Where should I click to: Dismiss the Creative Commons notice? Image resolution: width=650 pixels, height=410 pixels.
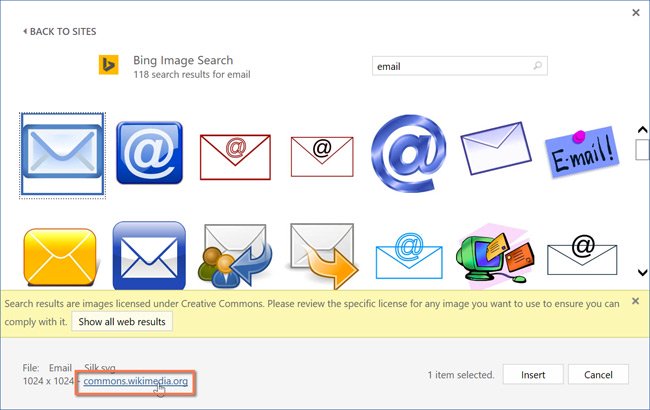[x=635, y=301]
